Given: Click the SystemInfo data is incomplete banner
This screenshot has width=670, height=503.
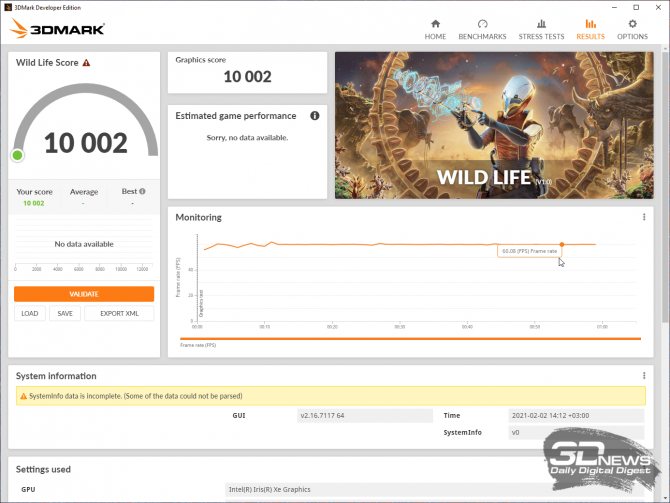Looking at the screenshot, I should (x=331, y=396).
